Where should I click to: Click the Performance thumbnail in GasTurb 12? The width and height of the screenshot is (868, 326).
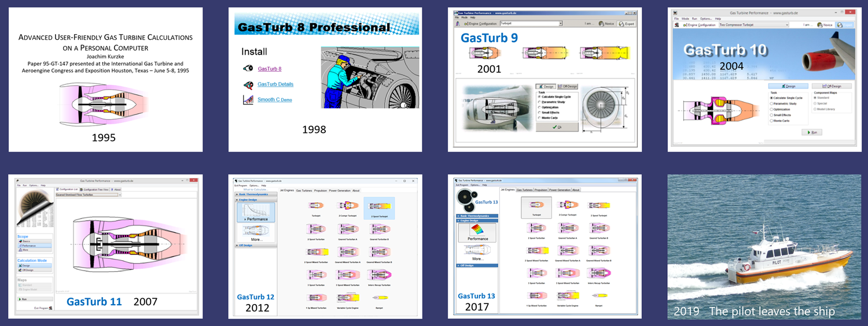(256, 212)
